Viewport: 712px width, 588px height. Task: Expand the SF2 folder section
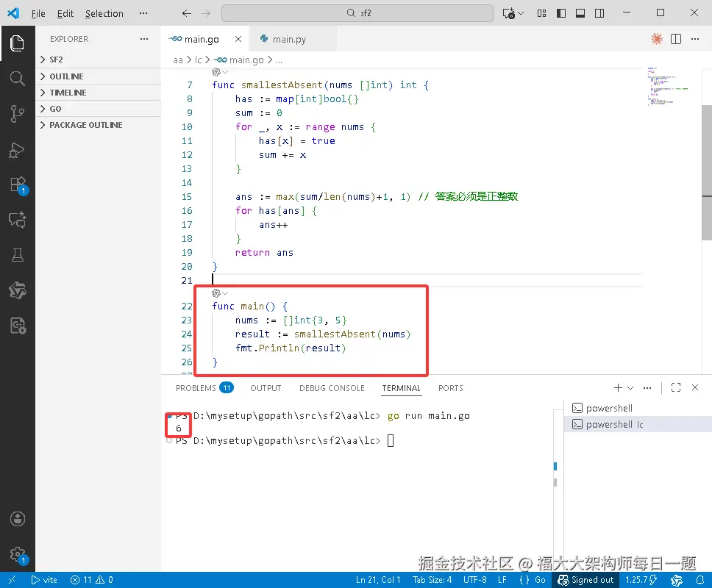(x=98, y=60)
